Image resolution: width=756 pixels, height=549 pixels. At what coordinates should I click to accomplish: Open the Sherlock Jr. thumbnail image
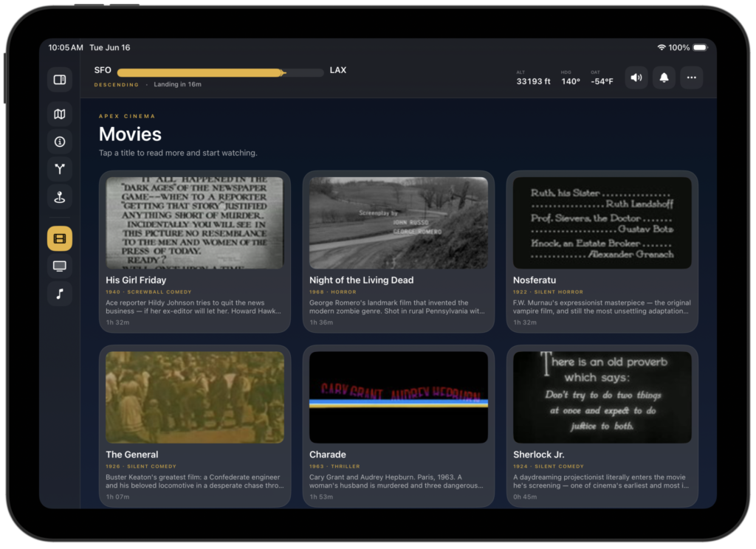pyautogui.click(x=602, y=398)
